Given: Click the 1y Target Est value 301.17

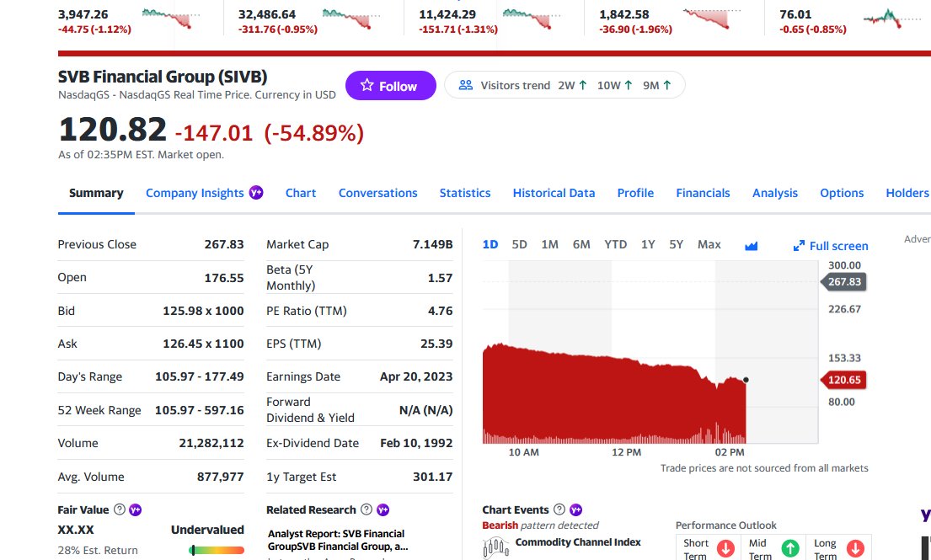Looking at the screenshot, I should tap(432, 477).
